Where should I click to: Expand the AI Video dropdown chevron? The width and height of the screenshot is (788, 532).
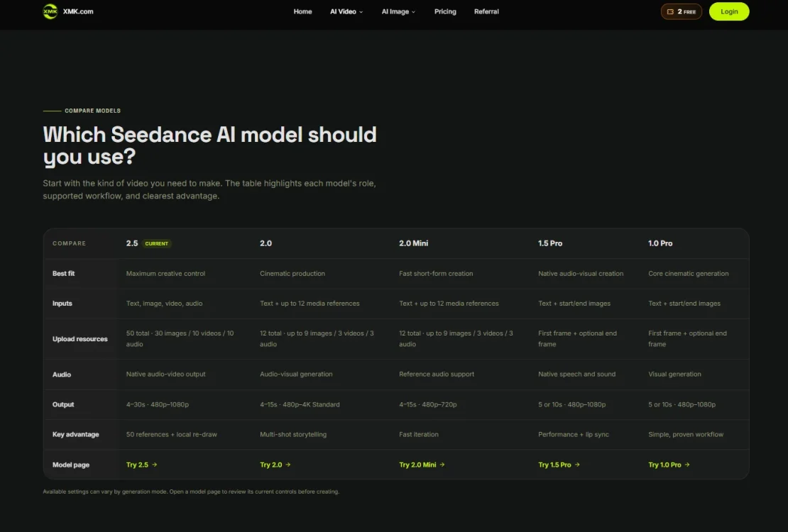pyautogui.click(x=361, y=12)
